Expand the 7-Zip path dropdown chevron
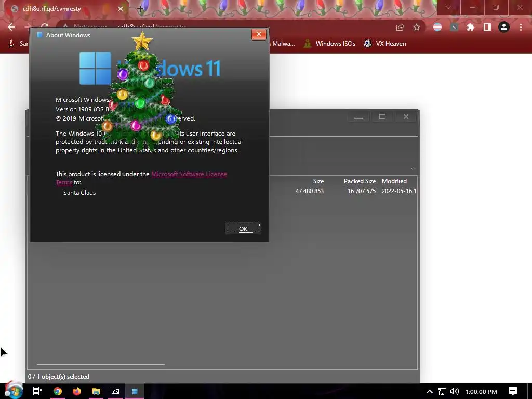This screenshot has height=399, width=532. click(413, 169)
